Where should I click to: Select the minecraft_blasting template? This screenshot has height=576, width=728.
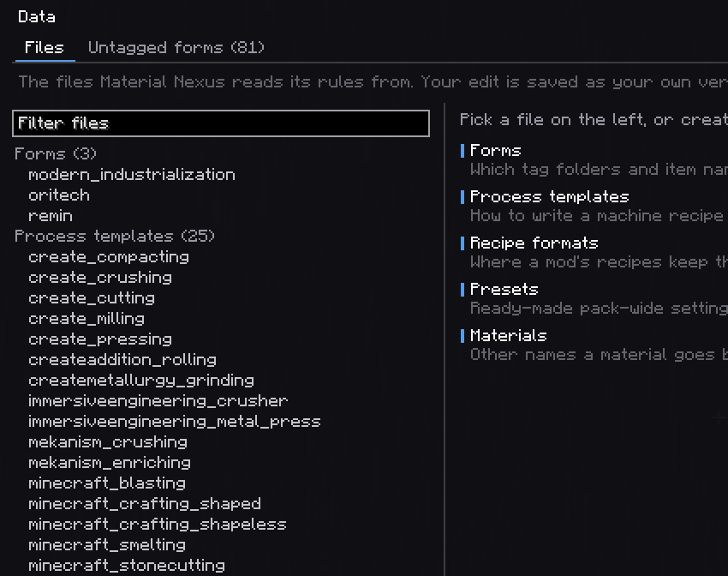coord(107,483)
